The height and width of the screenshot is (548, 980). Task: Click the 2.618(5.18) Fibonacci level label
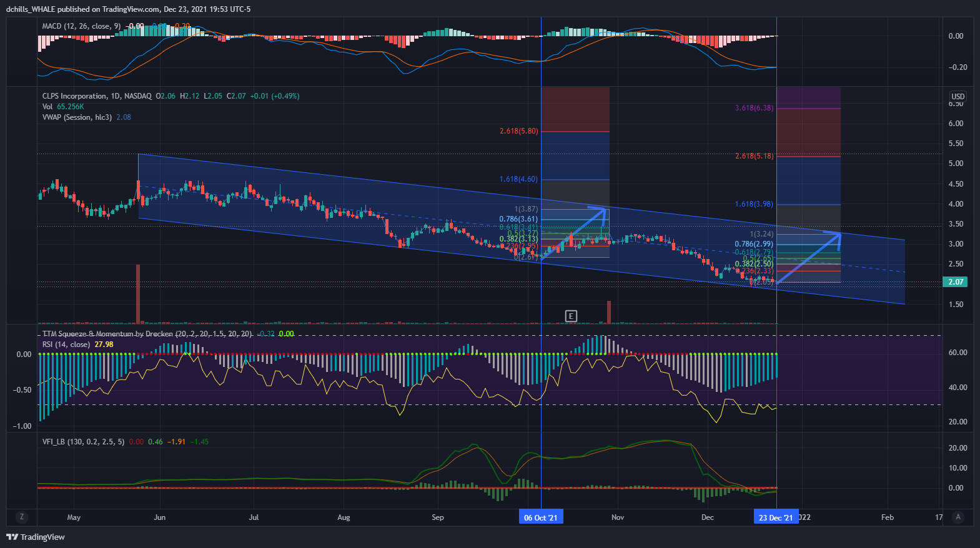[754, 156]
